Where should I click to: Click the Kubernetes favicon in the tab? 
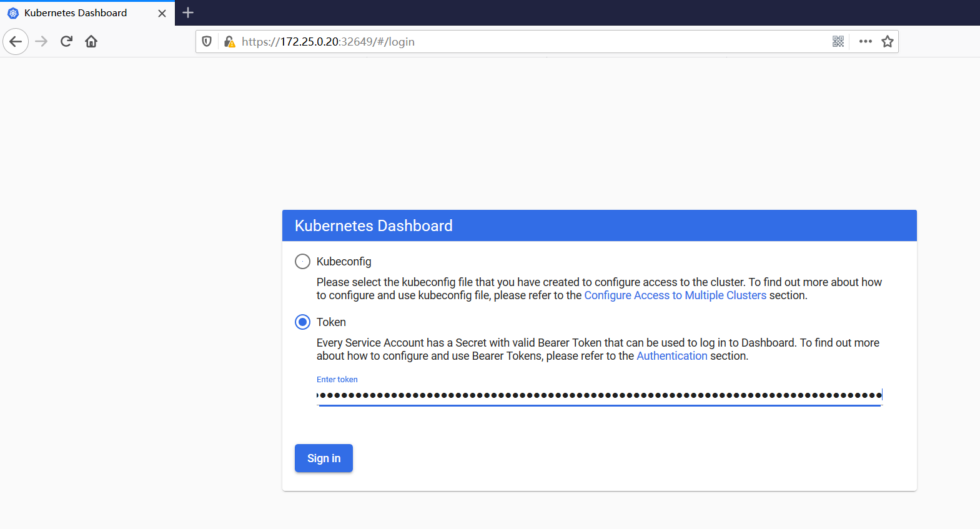pyautogui.click(x=13, y=13)
